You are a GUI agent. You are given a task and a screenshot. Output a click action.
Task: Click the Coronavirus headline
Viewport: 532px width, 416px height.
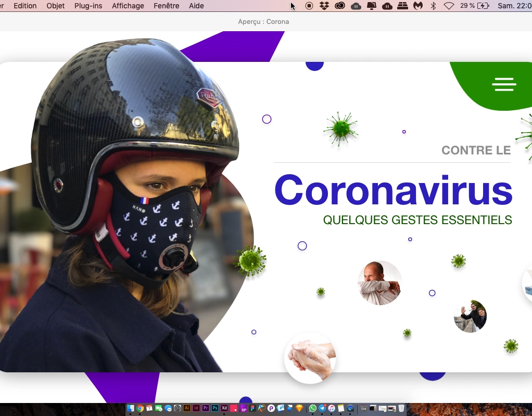pyautogui.click(x=393, y=190)
